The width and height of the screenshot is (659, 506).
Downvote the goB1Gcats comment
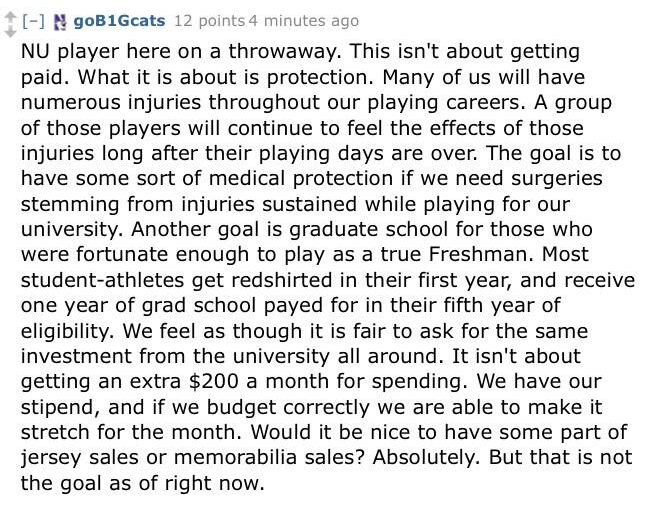(x=10, y=31)
